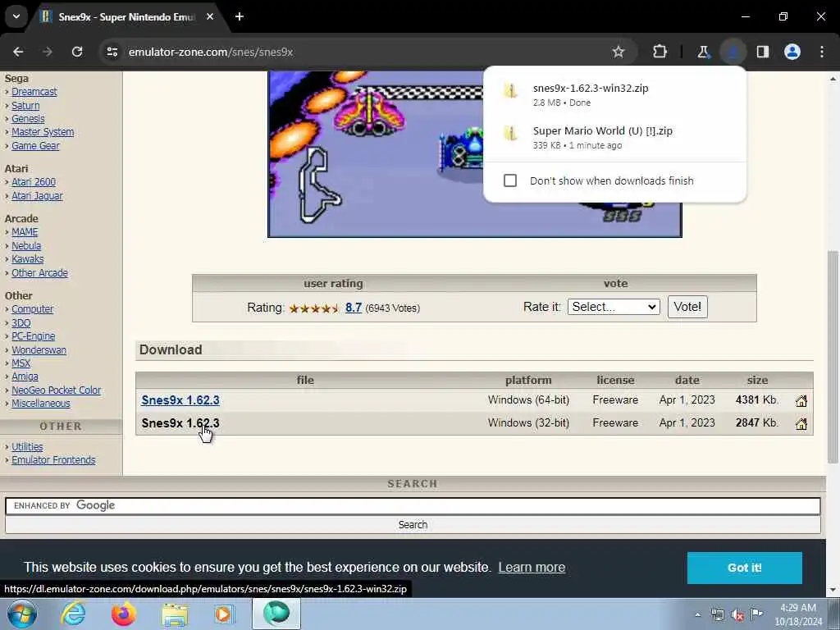Open the profile avatar menu
Screen dimensions: 840x630
point(792,52)
